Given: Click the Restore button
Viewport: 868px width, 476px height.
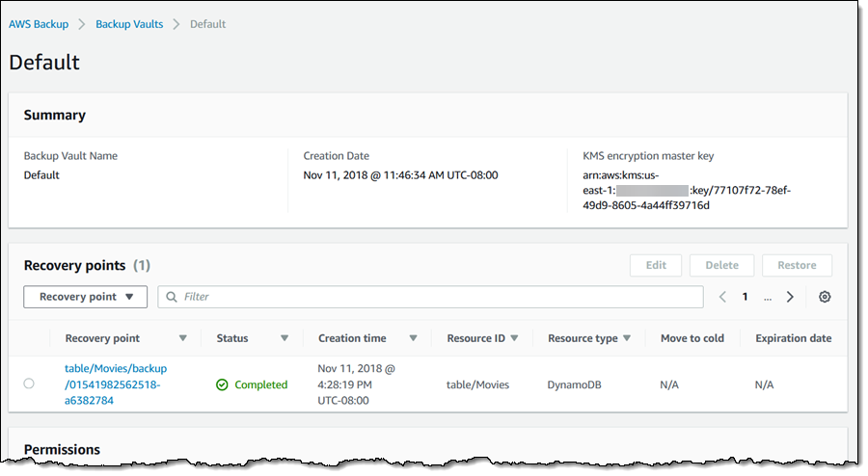Looking at the screenshot, I should click(x=797, y=265).
